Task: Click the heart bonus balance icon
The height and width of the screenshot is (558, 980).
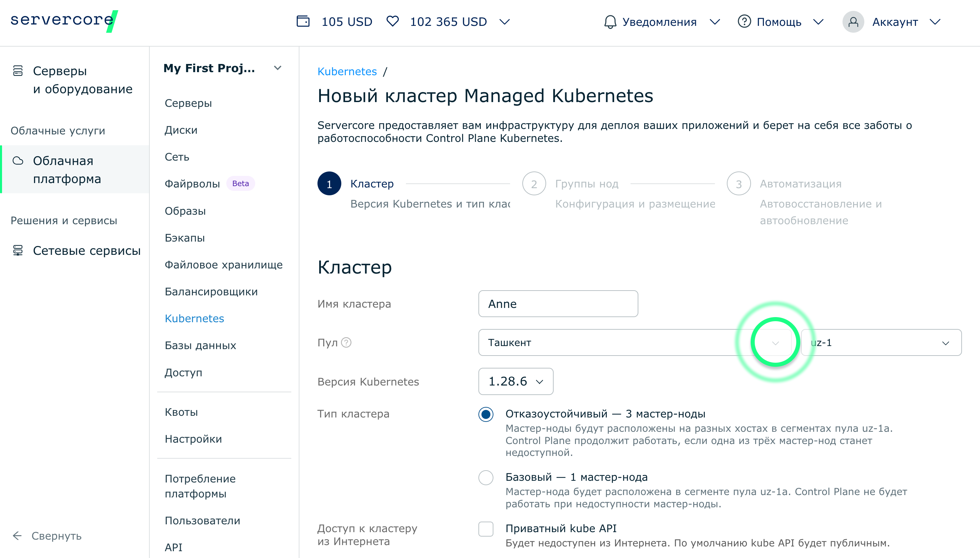Action: [392, 21]
